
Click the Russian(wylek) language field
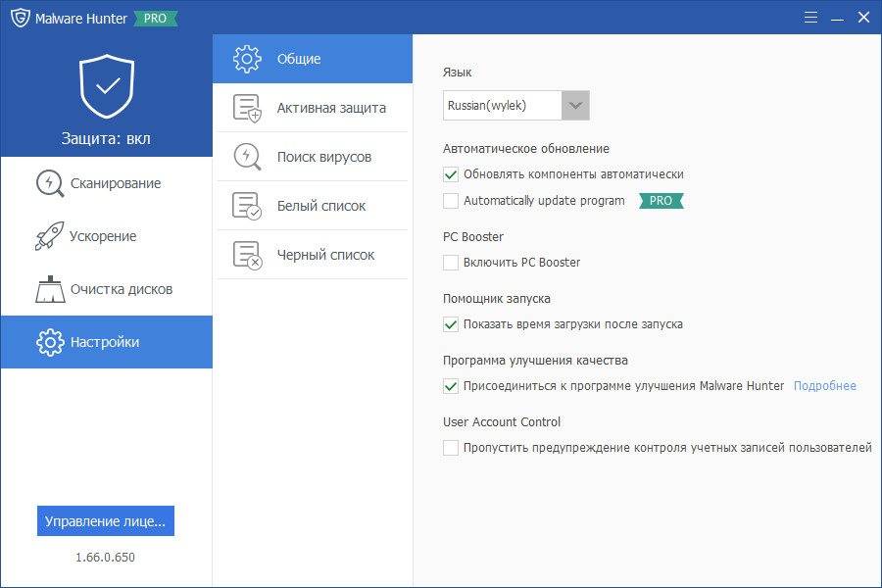503,105
